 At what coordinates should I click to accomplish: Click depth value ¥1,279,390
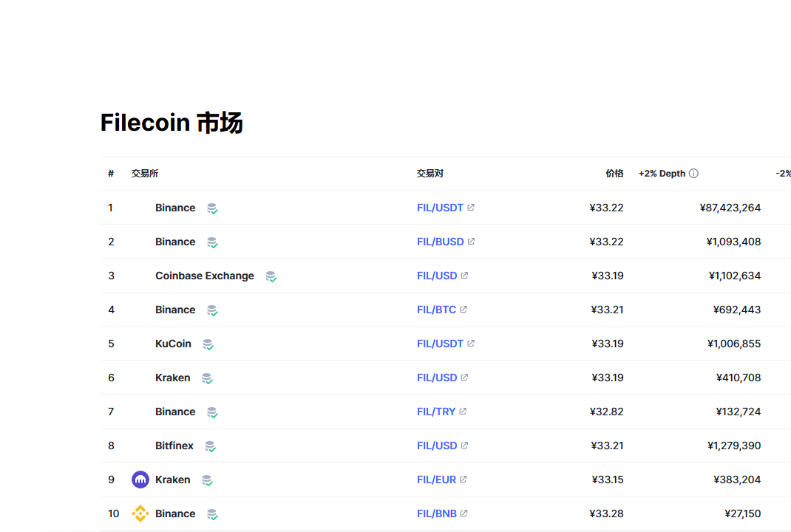(x=734, y=446)
